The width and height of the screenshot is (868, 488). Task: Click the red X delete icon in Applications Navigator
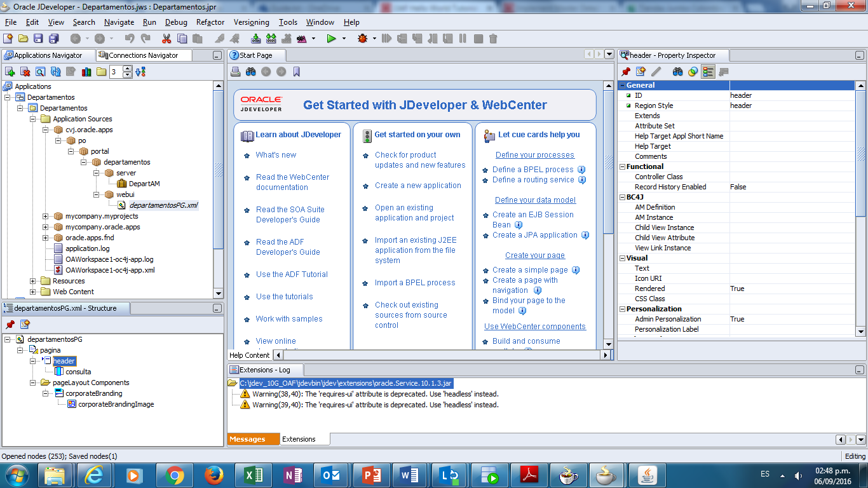[x=25, y=72]
